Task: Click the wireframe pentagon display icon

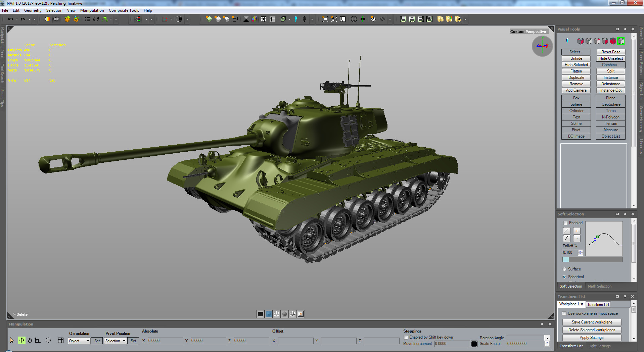Action: (276, 314)
